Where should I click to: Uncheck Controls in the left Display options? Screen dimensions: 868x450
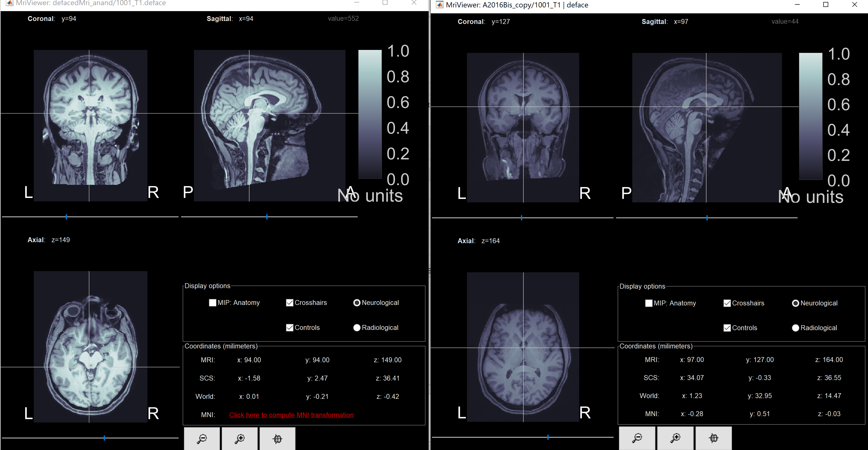point(289,327)
